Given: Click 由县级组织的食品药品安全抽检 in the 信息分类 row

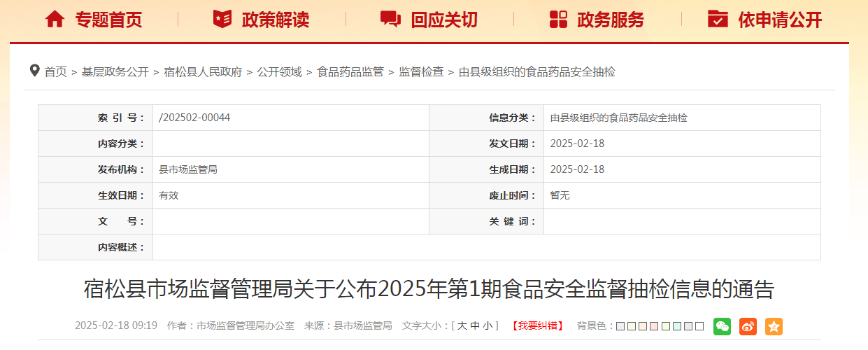Looking at the screenshot, I should (x=619, y=118).
